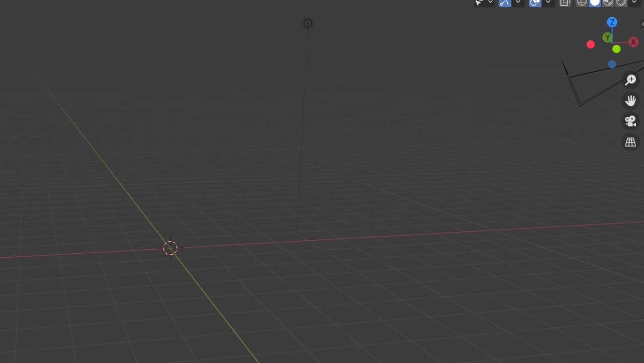The height and width of the screenshot is (363, 644).
Task: Click the X axis labeled gizmo handle
Action: (x=633, y=42)
